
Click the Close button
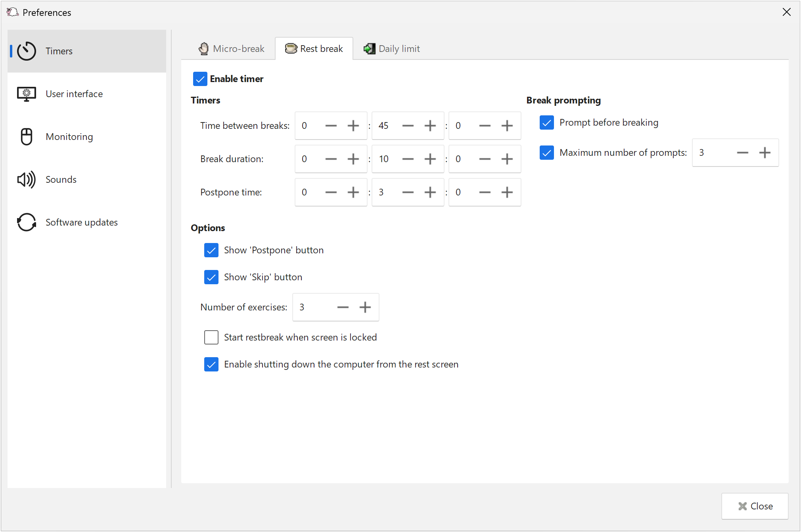coord(755,506)
